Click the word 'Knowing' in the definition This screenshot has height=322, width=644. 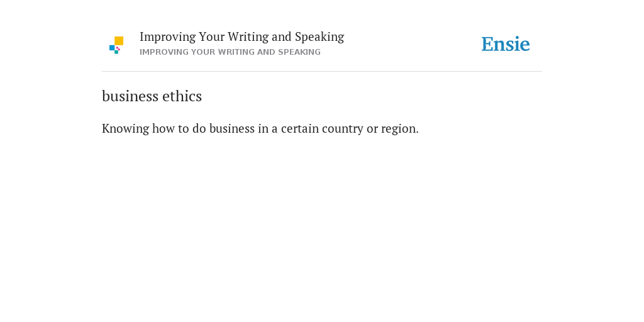click(125, 128)
